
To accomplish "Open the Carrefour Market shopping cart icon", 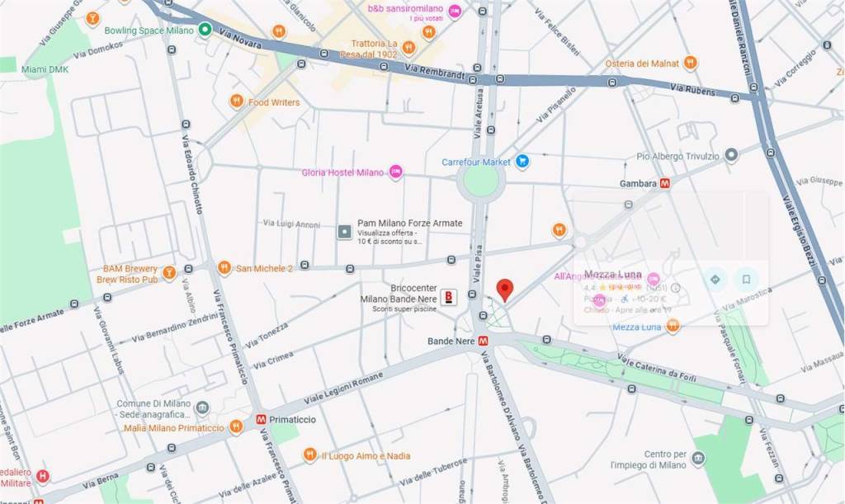I will tap(522, 161).
